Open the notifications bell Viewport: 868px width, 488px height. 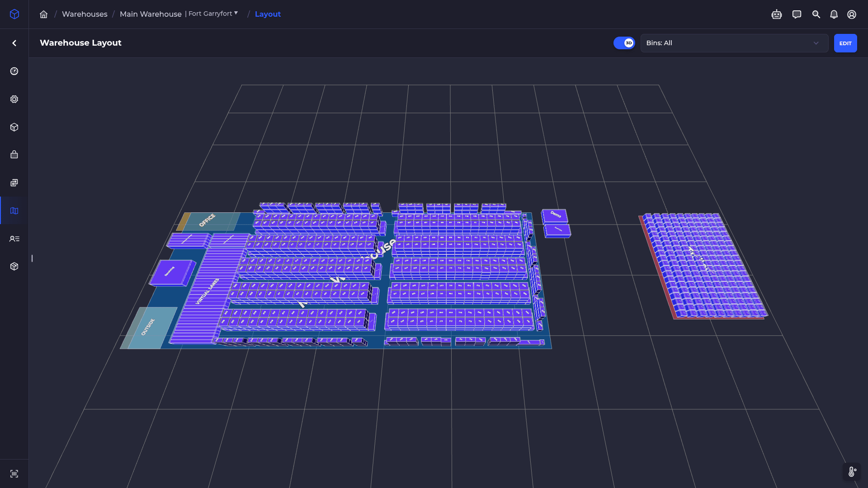pyautogui.click(x=834, y=14)
